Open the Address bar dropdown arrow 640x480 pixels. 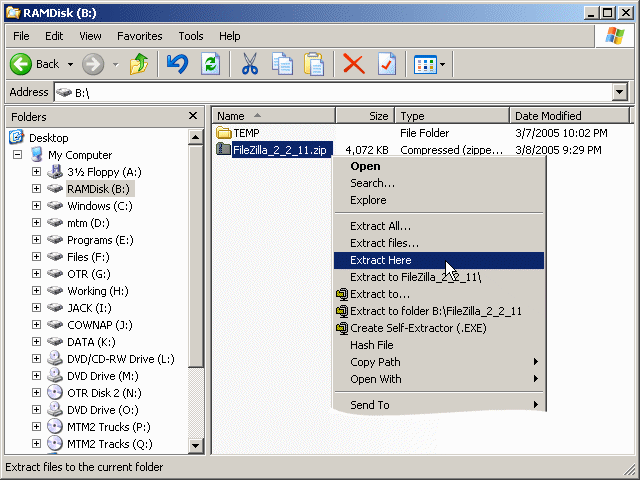619,92
